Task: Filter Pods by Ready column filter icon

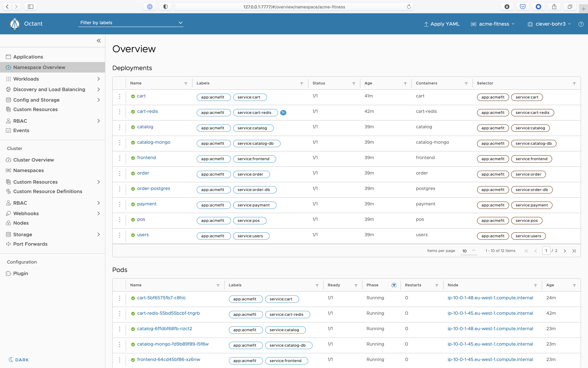Action: click(x=356, y=285)
